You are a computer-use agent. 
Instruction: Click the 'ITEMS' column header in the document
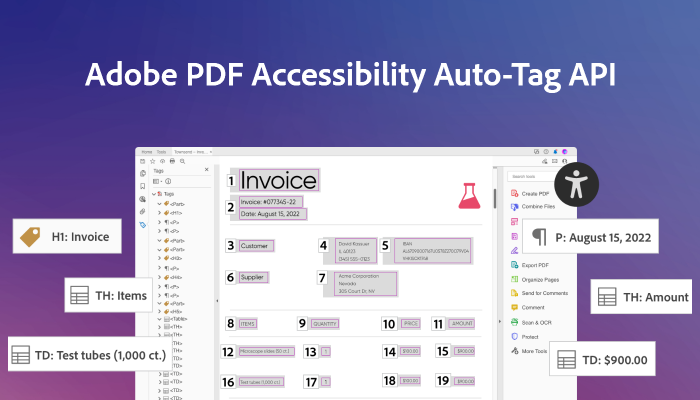[x=248, y=324]
